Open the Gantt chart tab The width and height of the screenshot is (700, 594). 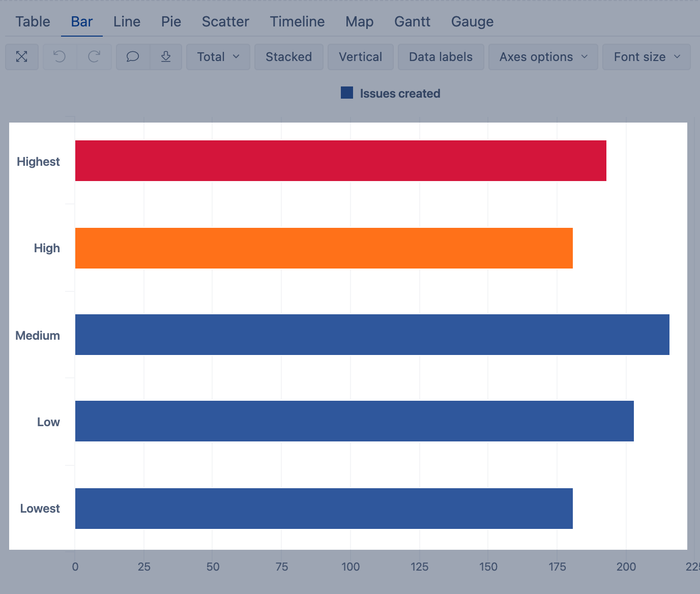click(412, 21)
